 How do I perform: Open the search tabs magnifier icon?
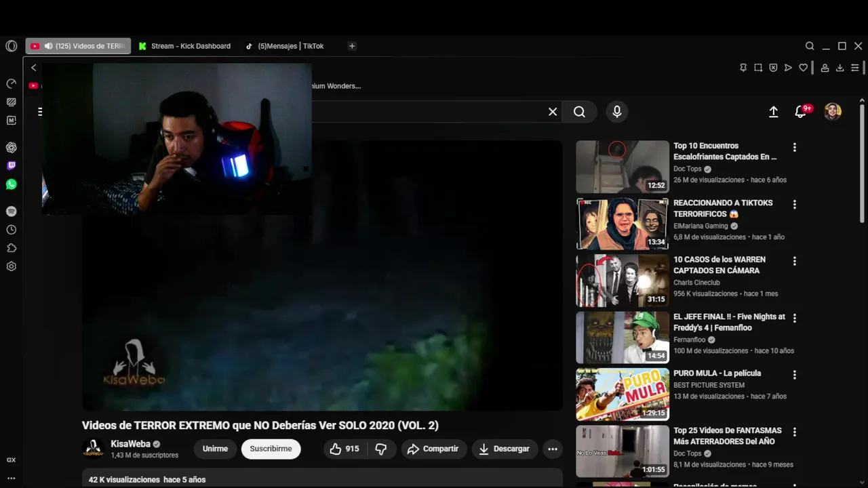tap(810, 46)
